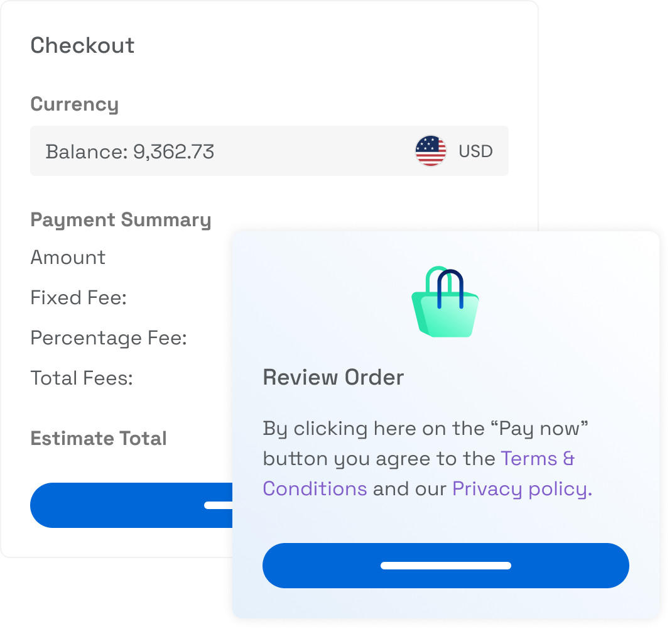672x631 pixels.
Task: Click the white bar inside review button
Action: 446,566
